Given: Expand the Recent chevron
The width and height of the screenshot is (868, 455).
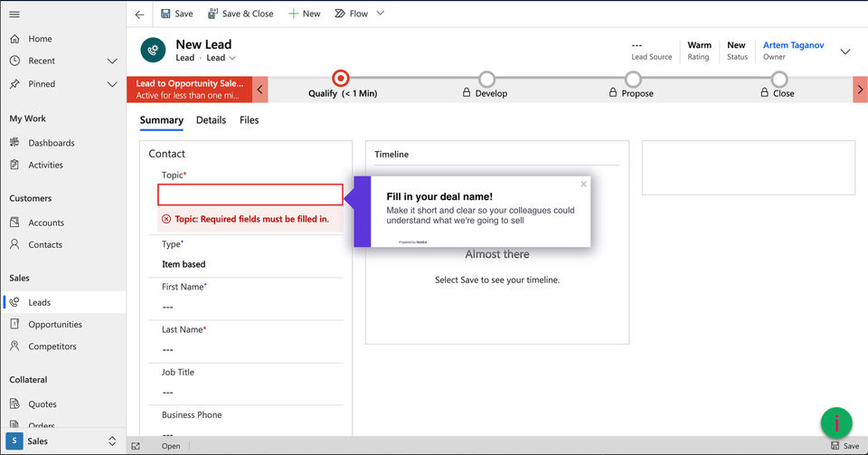Looking at the screenshot, I should [112, 61].
